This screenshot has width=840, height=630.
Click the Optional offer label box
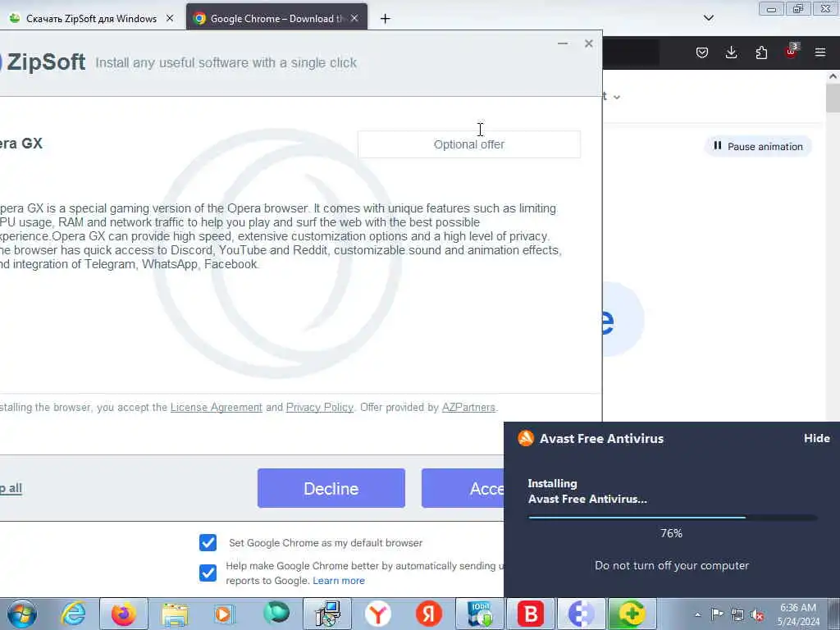tap(468, 144)
